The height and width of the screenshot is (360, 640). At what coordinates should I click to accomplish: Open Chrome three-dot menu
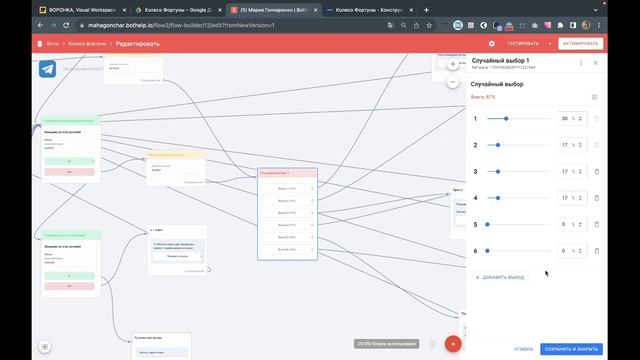pyautogui.click(x=599, y=25)
